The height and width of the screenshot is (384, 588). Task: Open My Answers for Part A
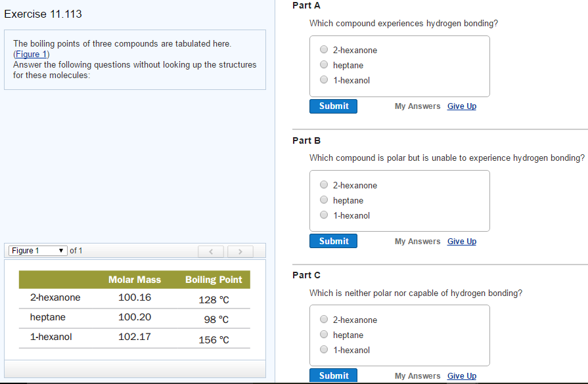click(x=417, y=106)
